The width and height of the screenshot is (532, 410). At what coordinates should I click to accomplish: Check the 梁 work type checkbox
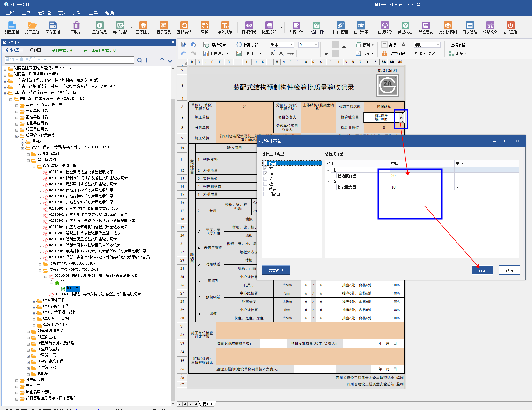point(265,179)
